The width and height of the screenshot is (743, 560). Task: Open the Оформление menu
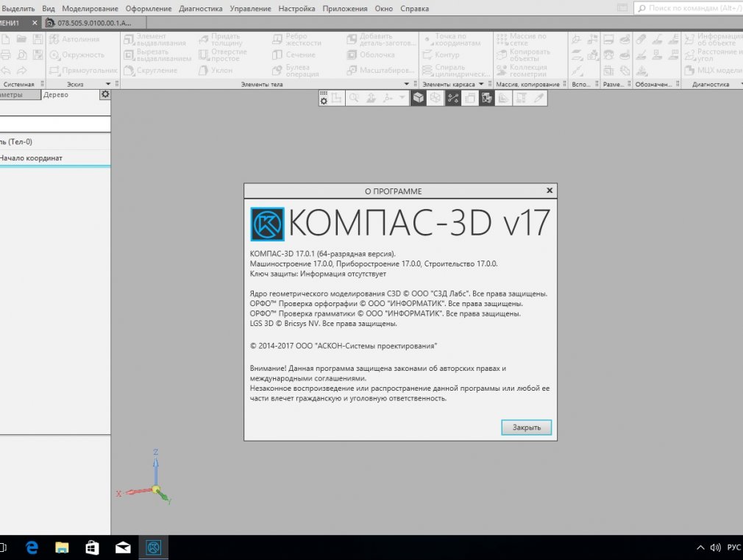click(149, 9)
